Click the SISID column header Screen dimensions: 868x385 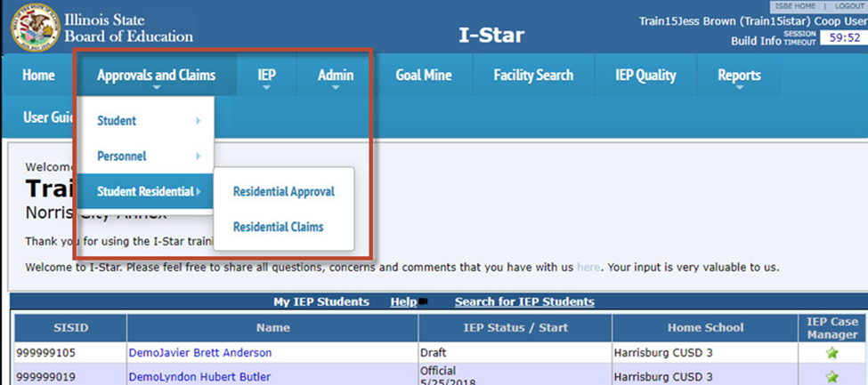point(71,328)
